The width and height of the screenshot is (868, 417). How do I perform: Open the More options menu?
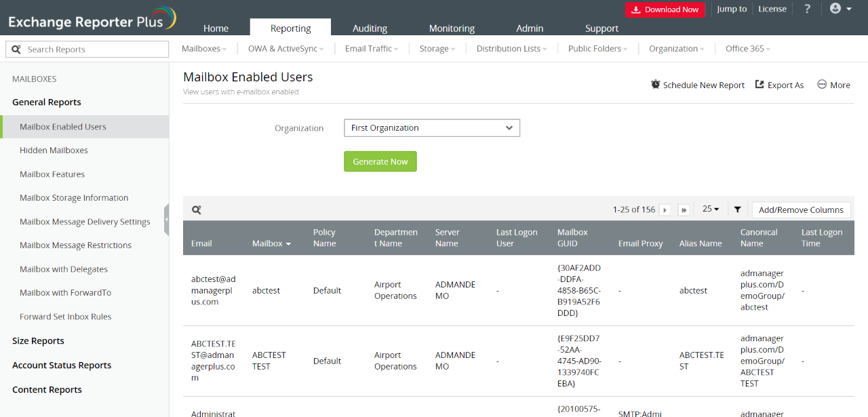833,85
